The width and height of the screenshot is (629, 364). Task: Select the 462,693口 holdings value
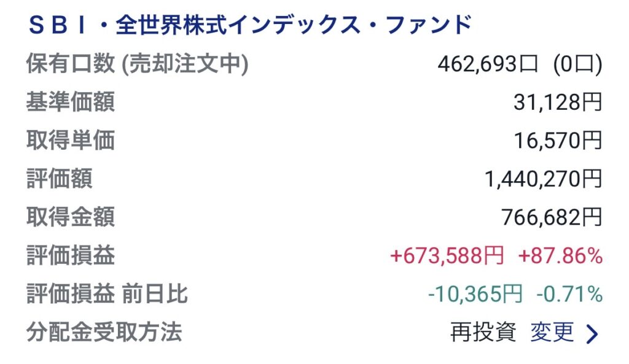488,64
